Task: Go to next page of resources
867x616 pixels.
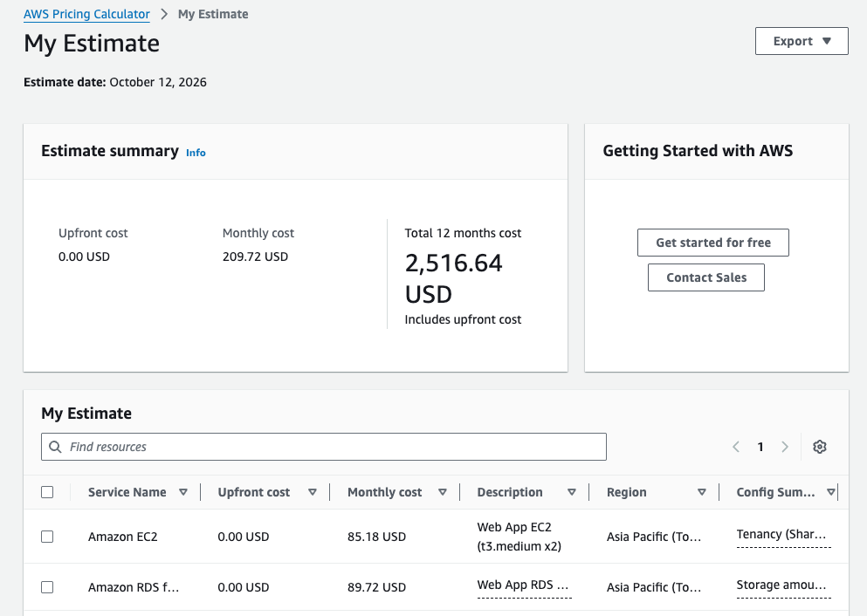Action: pos(785,447)
